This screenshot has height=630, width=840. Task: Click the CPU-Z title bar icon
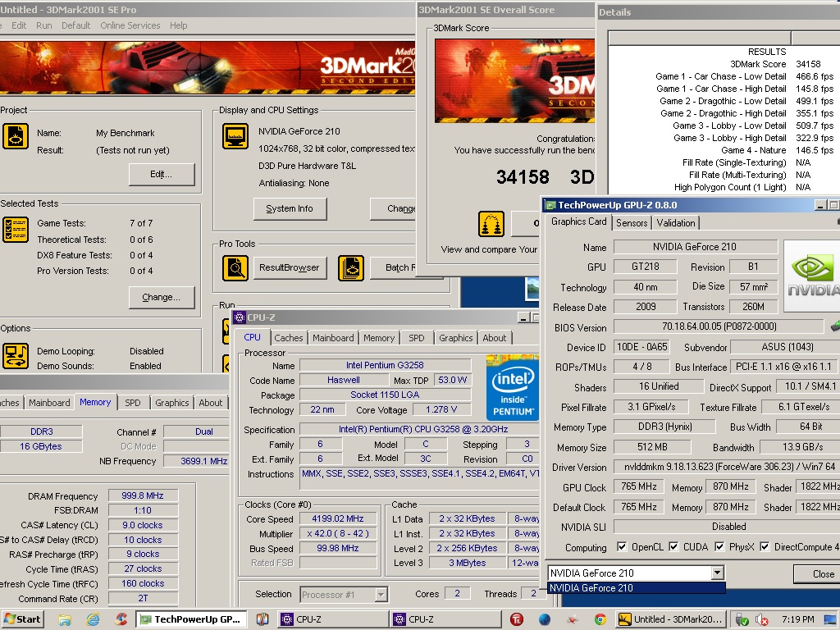[x=240, y=317]
